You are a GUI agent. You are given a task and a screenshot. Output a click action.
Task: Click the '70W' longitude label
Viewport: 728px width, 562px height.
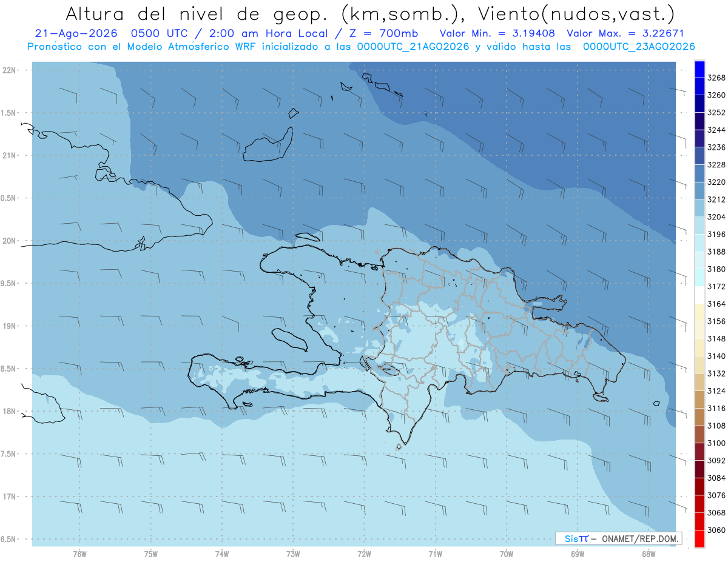[x=507, y=554]
